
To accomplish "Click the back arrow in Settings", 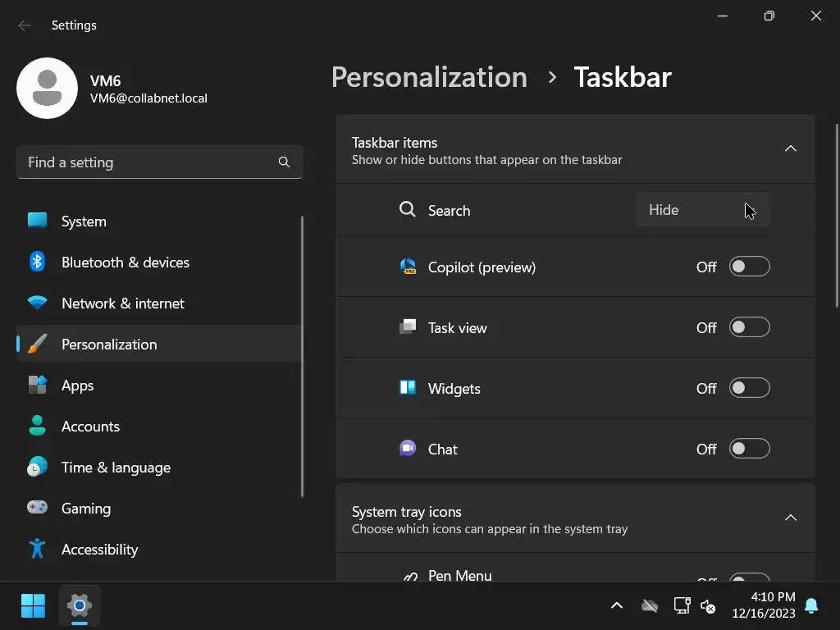I will [x=25, y=25].
